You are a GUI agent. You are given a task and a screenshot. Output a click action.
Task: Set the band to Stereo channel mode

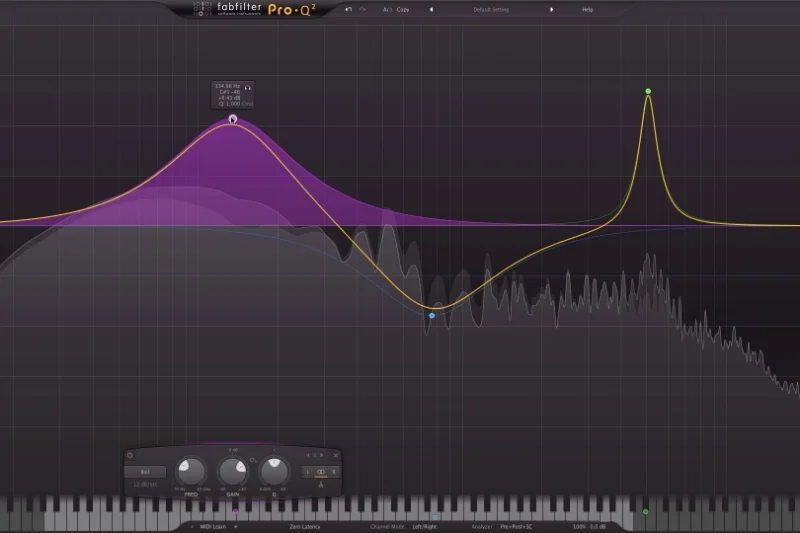[x=321, y=472]
